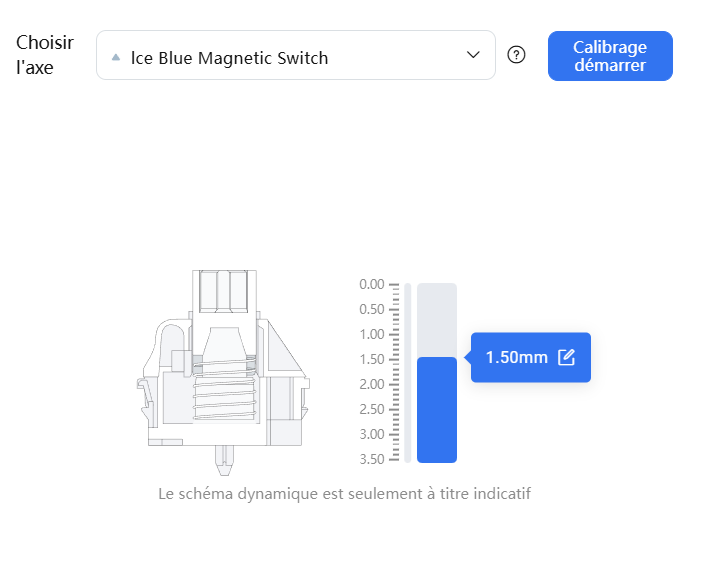Viewport: 703px width, 574px height.
Task: Click the bottom pin of the switch diagram
Action: point(224,460)
